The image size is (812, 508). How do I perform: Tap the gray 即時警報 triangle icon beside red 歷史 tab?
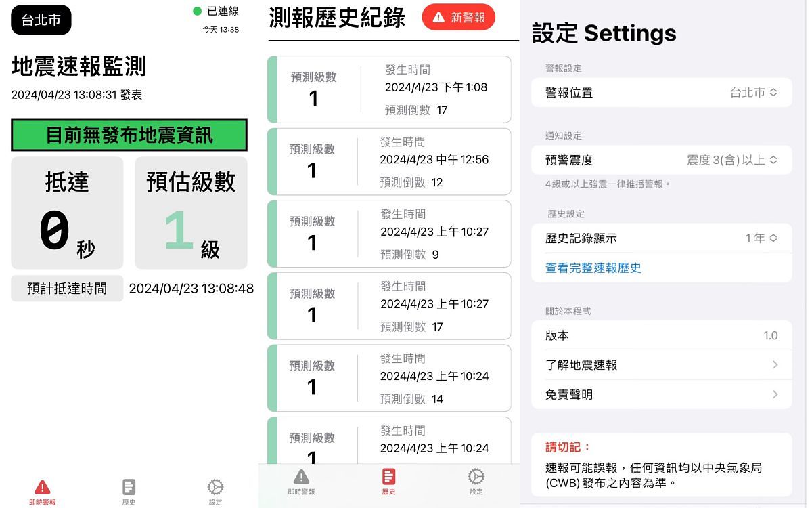click(301, 477)
